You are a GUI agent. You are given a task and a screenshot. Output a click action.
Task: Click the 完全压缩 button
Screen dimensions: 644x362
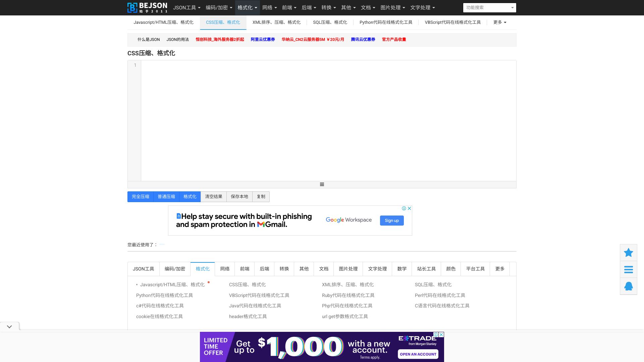141,197
